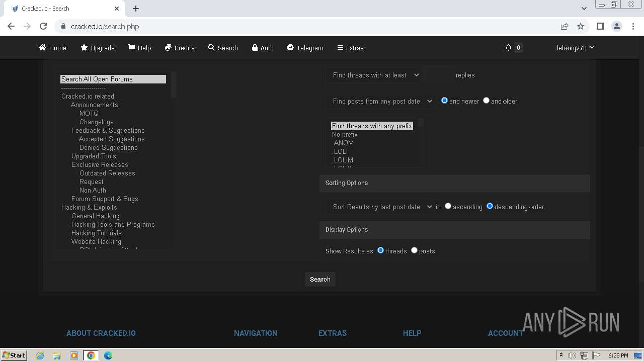Image resolution: width=644 pixels, height=362 pixels.
Task: Select 'and newer' radio button
Action: click(x=444, y=101)
